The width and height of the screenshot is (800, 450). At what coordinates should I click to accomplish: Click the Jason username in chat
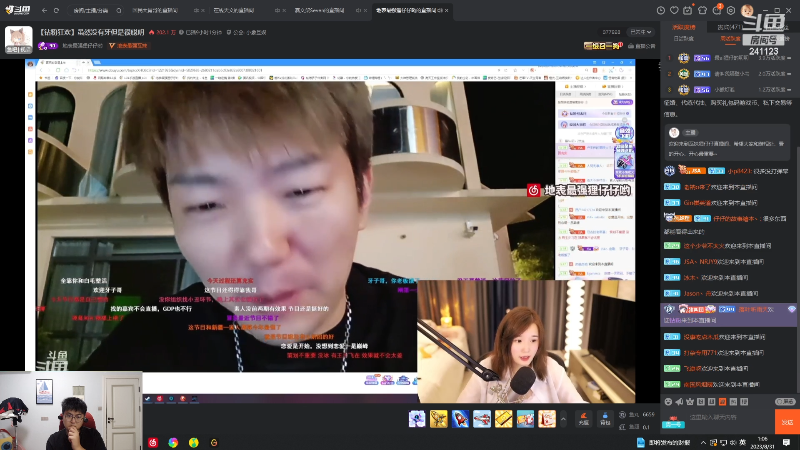coord(695,293)
